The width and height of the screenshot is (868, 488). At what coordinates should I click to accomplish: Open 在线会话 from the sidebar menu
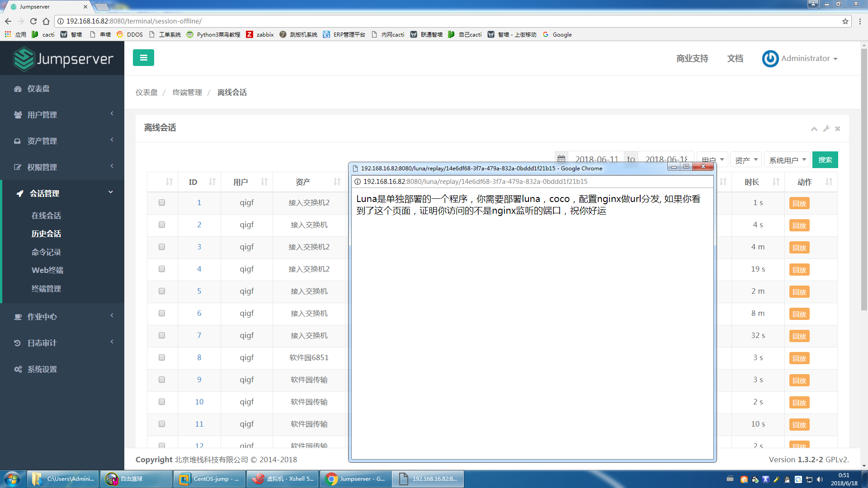pos(46,216)
